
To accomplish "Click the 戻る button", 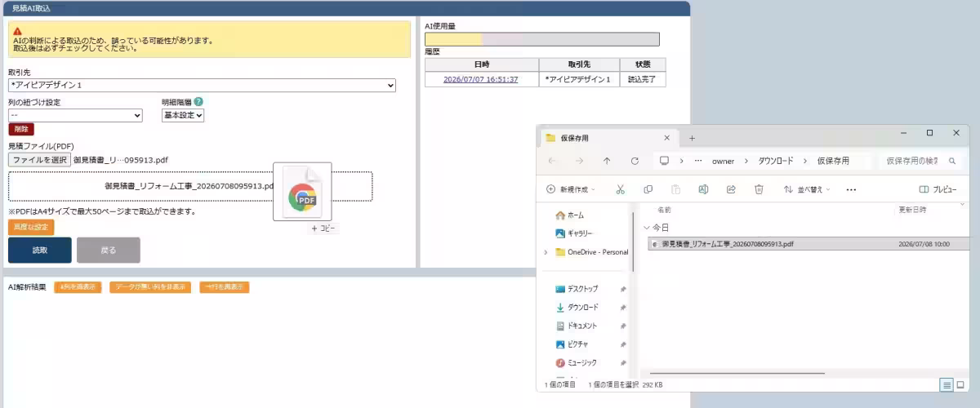I will pos(109,251).
